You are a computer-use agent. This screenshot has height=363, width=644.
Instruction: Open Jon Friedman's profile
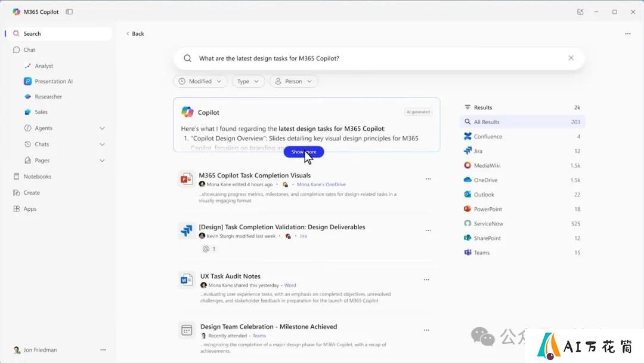click(x=36, y=350)
